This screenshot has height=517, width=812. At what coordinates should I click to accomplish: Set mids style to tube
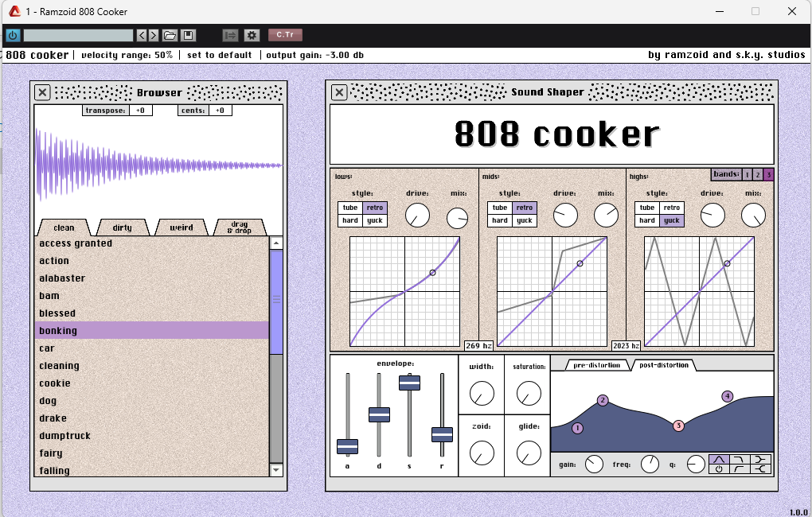500,208
